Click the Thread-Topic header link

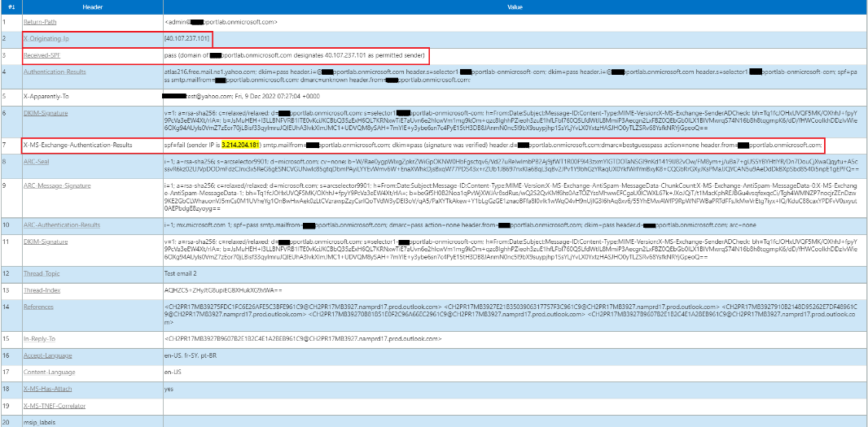coord(41,273)
